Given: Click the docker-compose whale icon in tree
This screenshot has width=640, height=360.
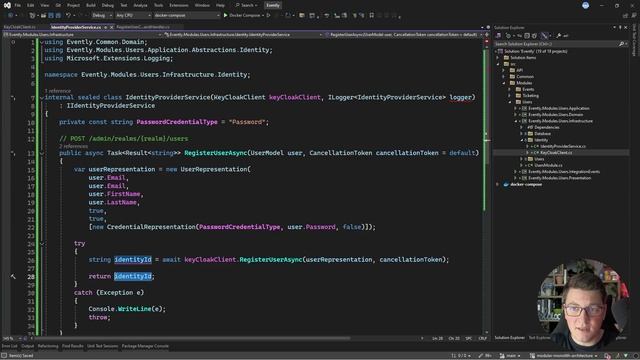Looking at the screenshot, I should tap(506, 184).
